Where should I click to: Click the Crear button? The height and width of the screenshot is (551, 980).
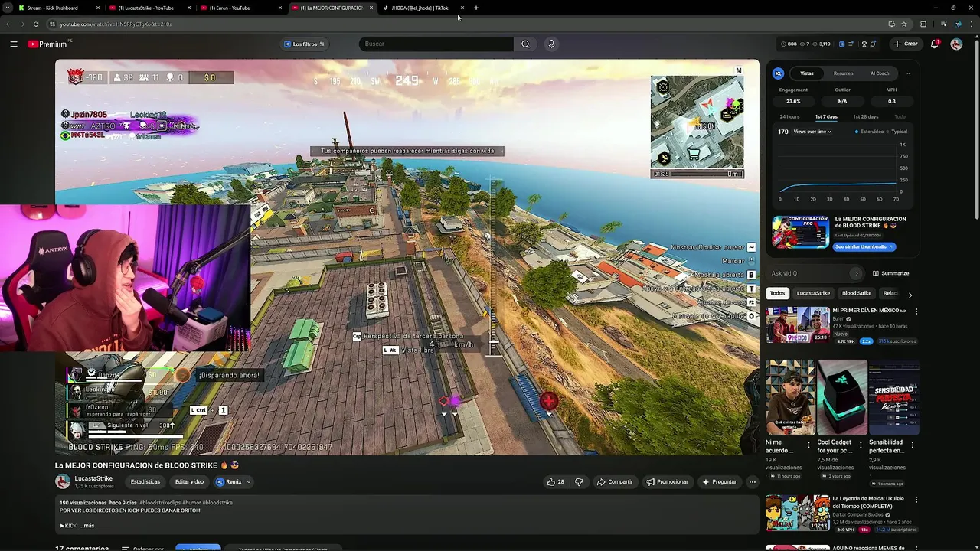click(905, 44)
